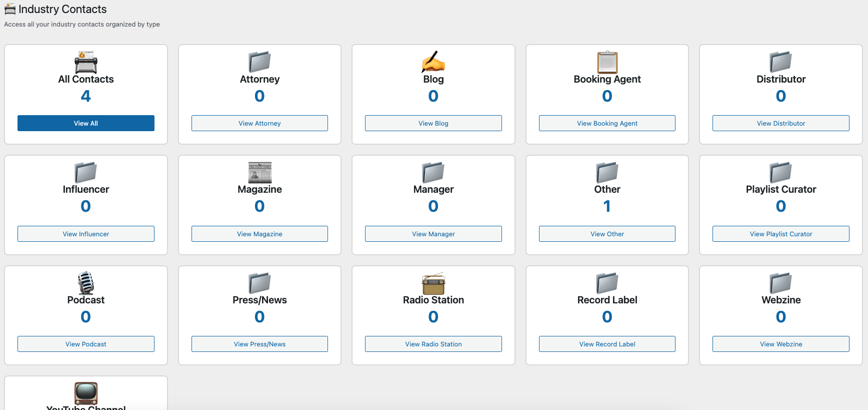Click the Webzine folder icon

point(780,283)
